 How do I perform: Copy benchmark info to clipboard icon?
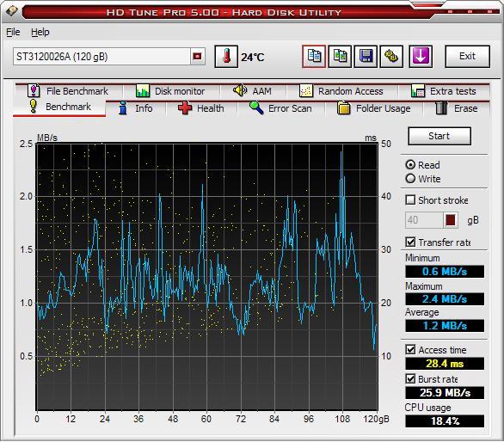[314, 57]
